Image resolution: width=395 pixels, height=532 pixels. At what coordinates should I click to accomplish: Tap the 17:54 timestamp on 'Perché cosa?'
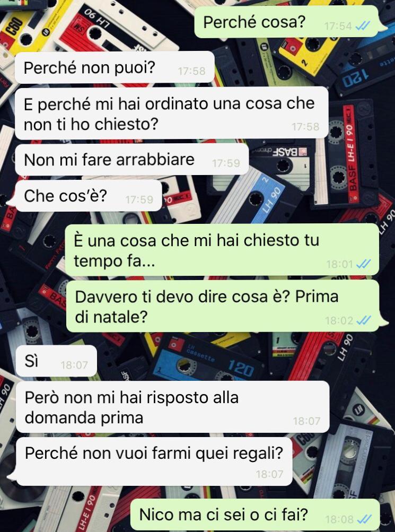(338, 26)
